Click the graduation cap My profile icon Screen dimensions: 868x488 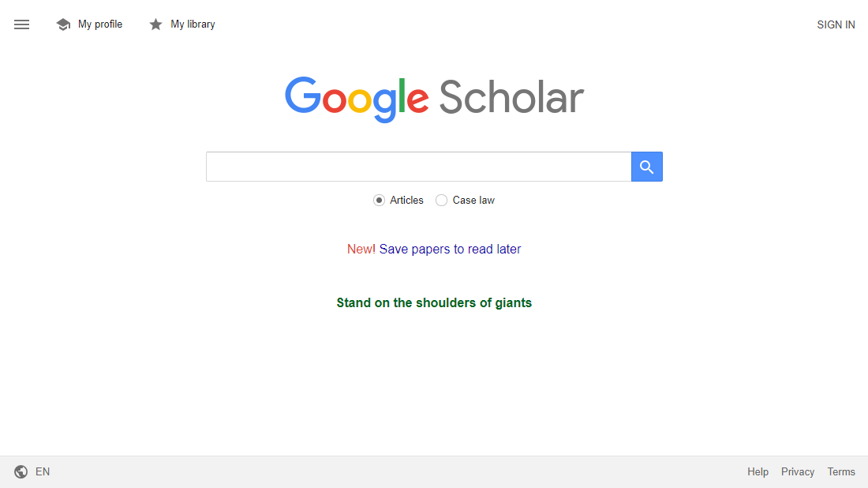coord(63,24)
